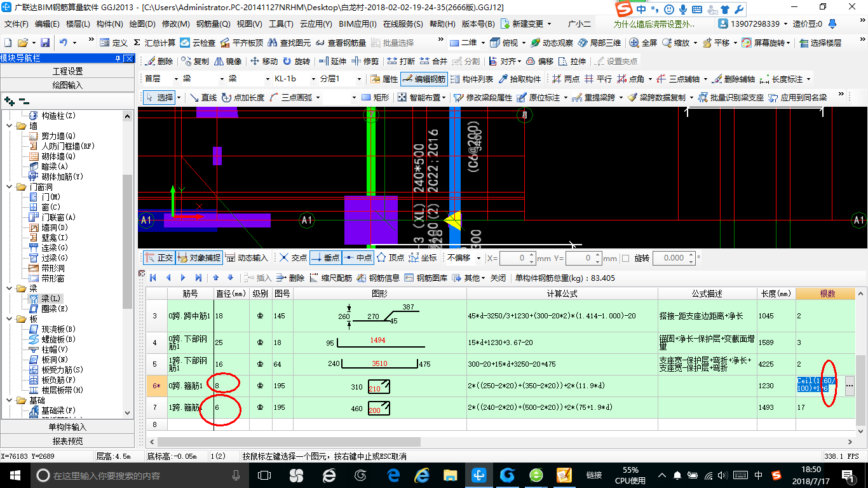The height and width of the screenshot is (488, 868).
Task: Select 梁(L) in the tree
Action: click(x=51, y=299)
